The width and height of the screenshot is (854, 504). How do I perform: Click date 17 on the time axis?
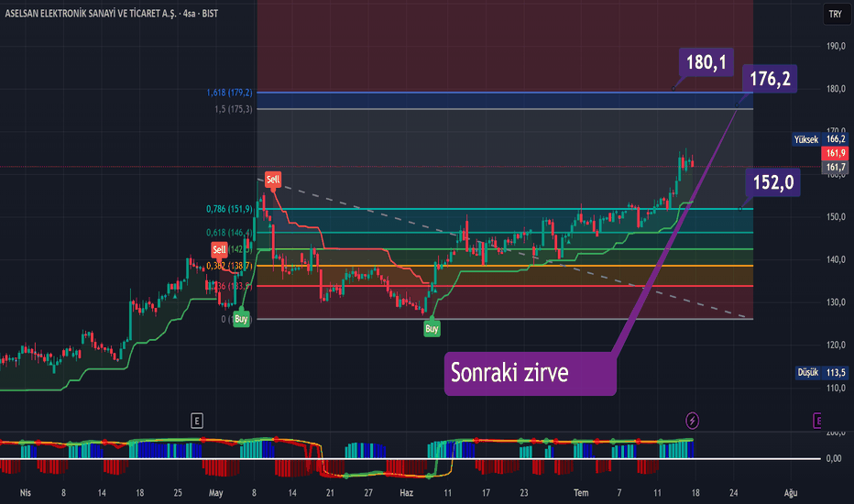(486, 493)
